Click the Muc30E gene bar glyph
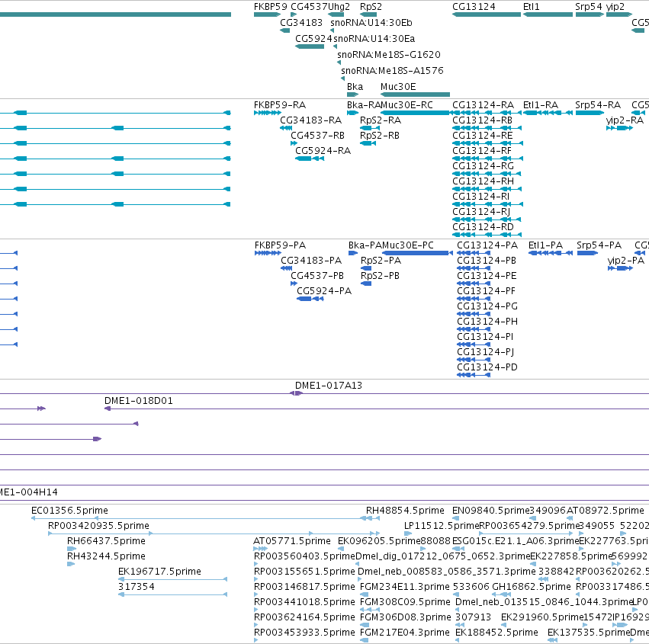This screenshot has width=649, height=644. 415,95
